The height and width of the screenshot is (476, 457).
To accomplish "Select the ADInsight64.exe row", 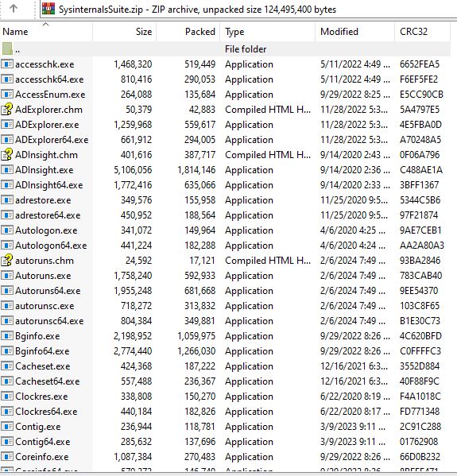I will [225, 185].
